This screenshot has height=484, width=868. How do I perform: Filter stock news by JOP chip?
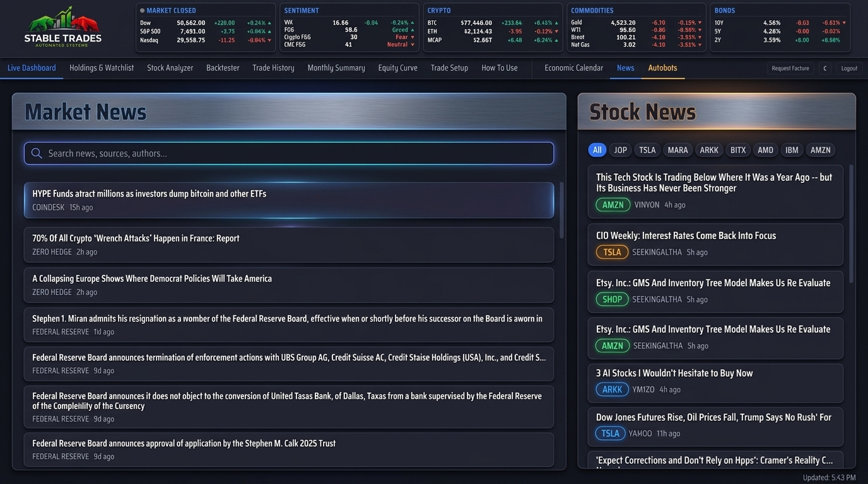pos(621,150)
